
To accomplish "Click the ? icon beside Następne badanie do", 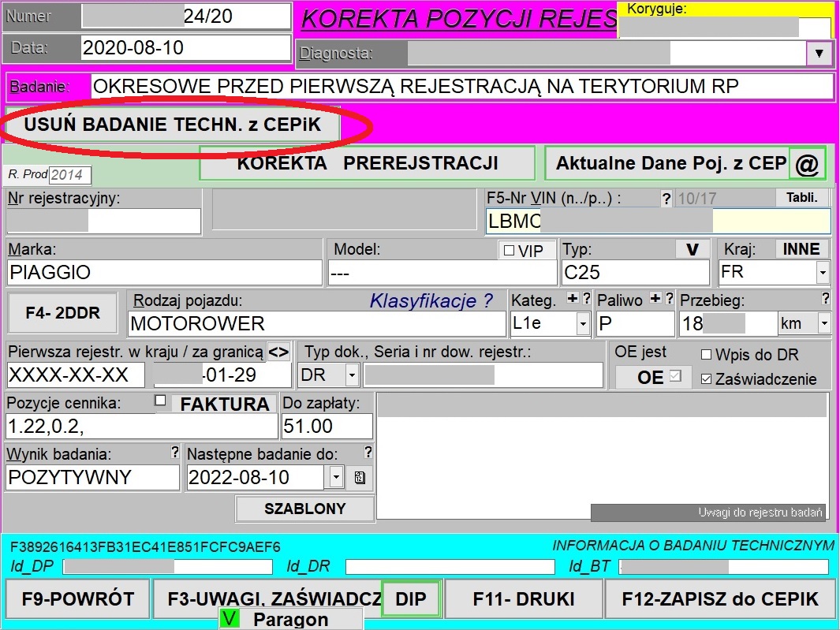I will 366,452.
